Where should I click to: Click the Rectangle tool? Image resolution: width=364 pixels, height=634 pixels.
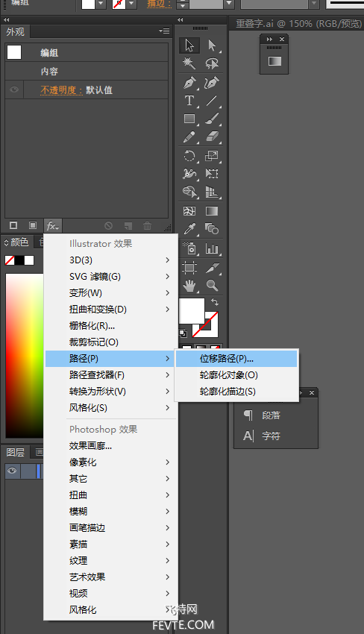189,119
